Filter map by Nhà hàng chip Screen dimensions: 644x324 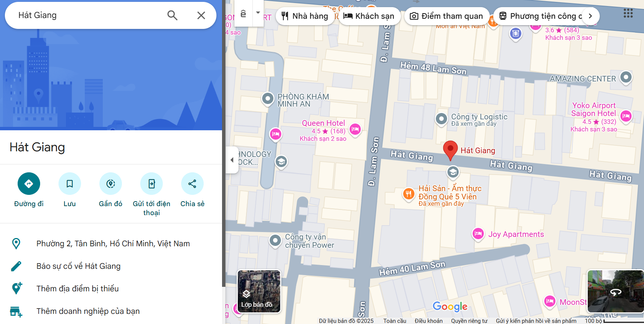click(305, 16)
